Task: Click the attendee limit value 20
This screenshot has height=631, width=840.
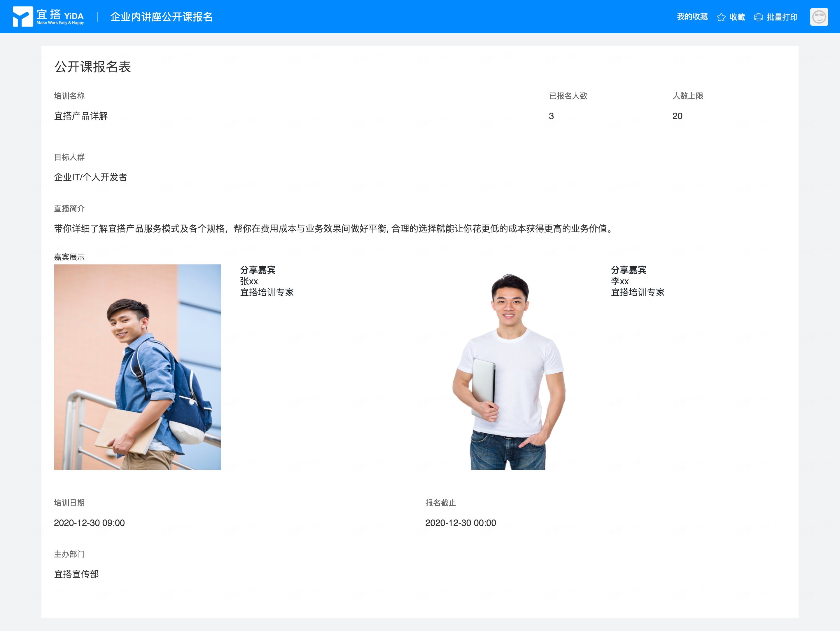Action: (677, 116)
